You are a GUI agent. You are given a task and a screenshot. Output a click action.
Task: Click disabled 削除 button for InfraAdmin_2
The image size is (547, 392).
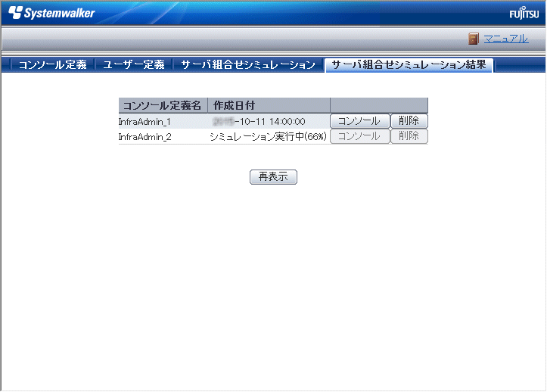[409, 136]
